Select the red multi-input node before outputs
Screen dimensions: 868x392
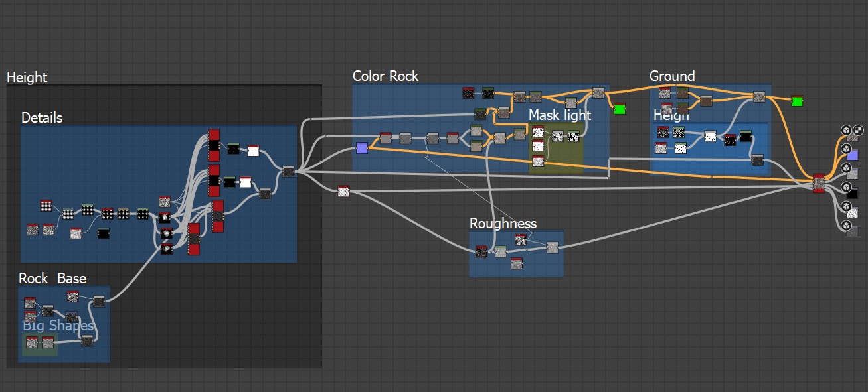(x=818, y=183)
